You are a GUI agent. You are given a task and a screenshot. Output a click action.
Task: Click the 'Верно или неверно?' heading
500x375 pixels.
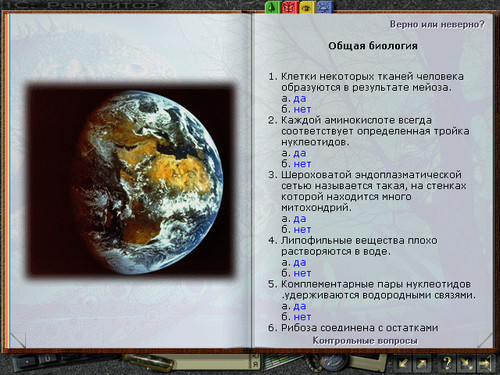(437, 24)
